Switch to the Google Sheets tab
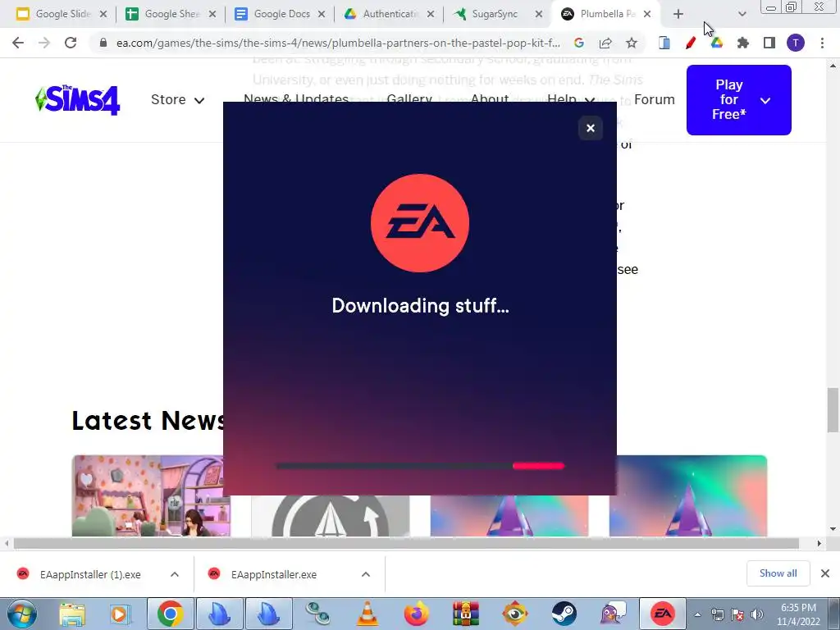The height and width of the screenshot is (630, 840). point(171,14)
